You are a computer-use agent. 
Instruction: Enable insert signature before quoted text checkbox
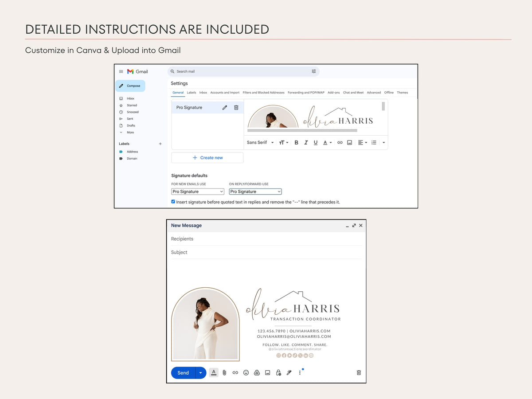coord(173,201)
